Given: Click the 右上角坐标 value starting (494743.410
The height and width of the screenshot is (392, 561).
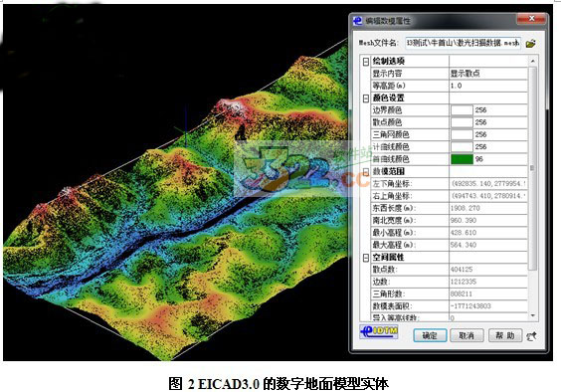Looking at the screenshot, I should (488, 196).
